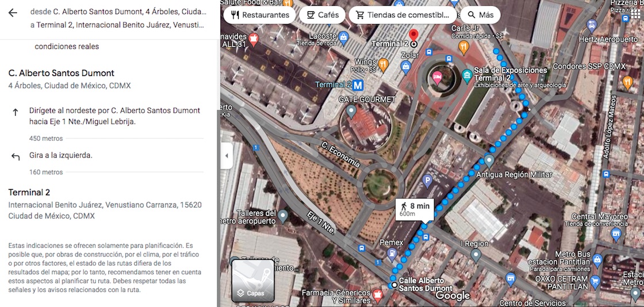Open the Capas layers thumbnail
Image resolution: width=644 pixels, height=307 pixels.
tap(253, 281)
